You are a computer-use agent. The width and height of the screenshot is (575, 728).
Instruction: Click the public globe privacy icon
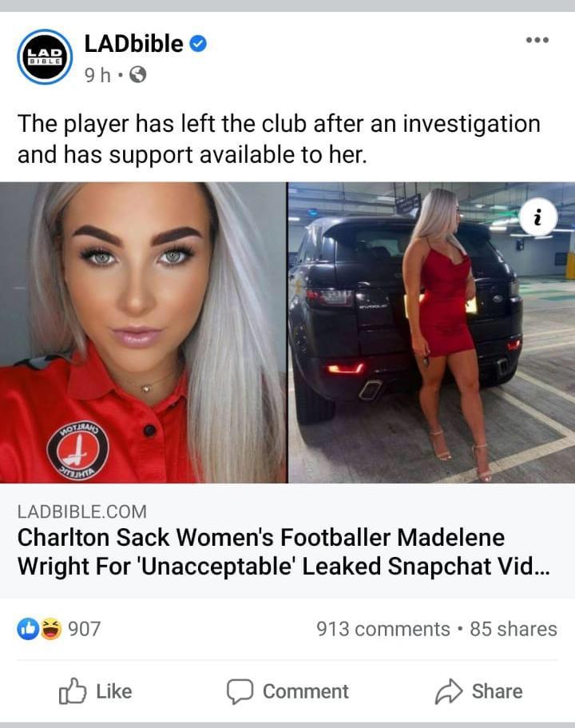(137, 74)
